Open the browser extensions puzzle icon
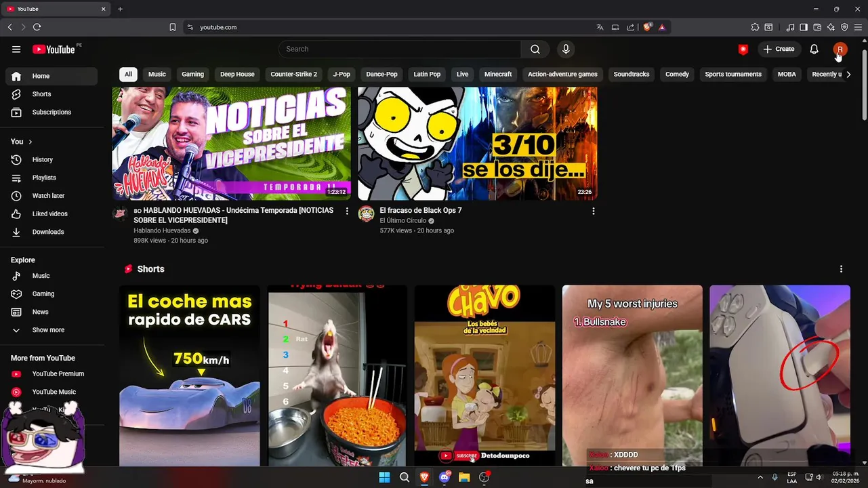 pos(755,27)
